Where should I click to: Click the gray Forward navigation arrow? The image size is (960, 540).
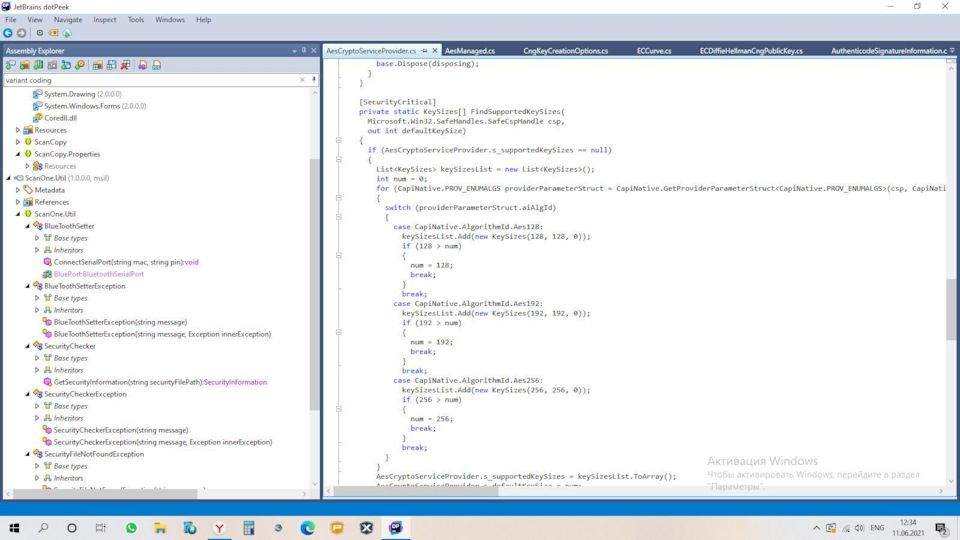click(21, 33)
